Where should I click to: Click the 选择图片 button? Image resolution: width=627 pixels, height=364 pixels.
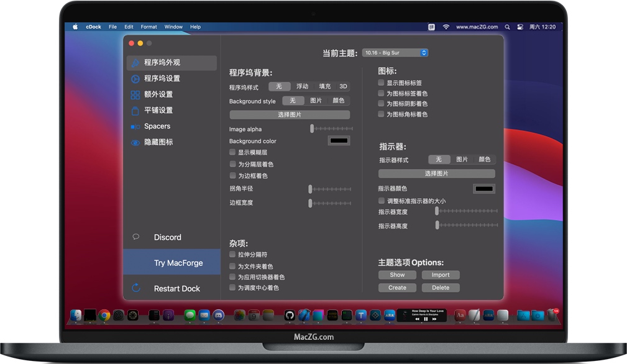point(290,114)
